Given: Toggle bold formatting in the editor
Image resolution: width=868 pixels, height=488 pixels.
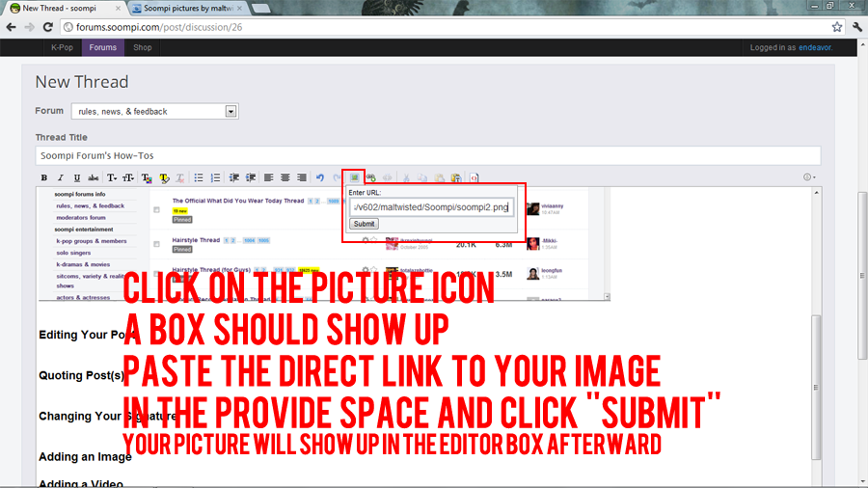Looking at the screenshot, I should pos(43,177).
